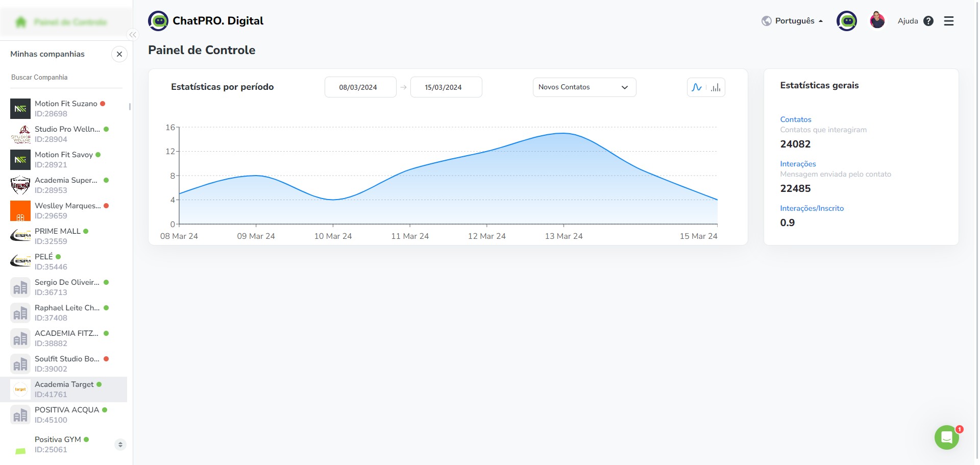Click the Ajuda help label

point(908,21)
